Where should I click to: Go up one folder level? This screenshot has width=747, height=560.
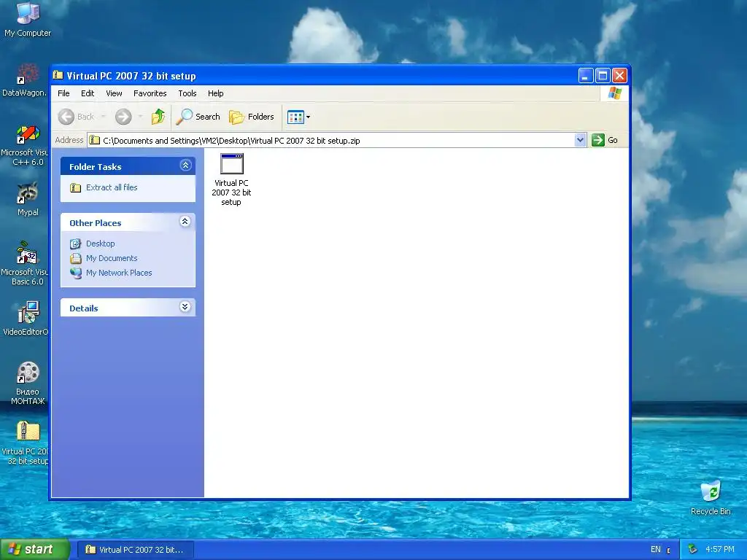pyautogui.click(x=158, y=117)
